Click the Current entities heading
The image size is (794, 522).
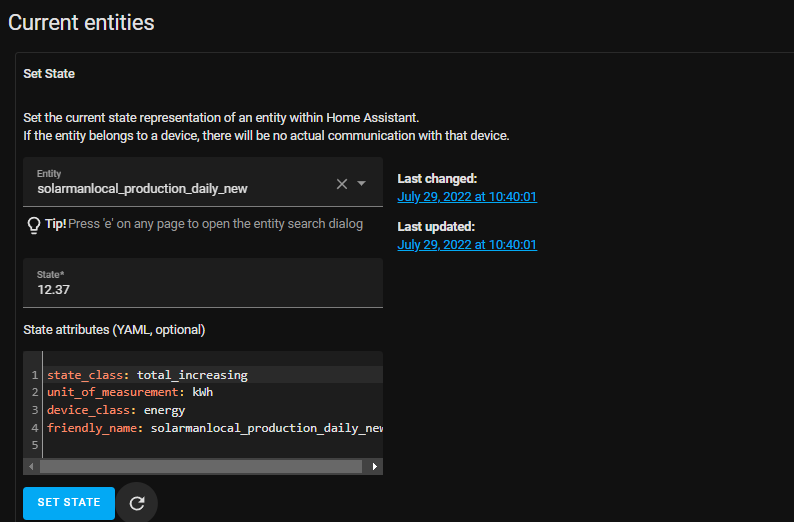coord(82,22)
